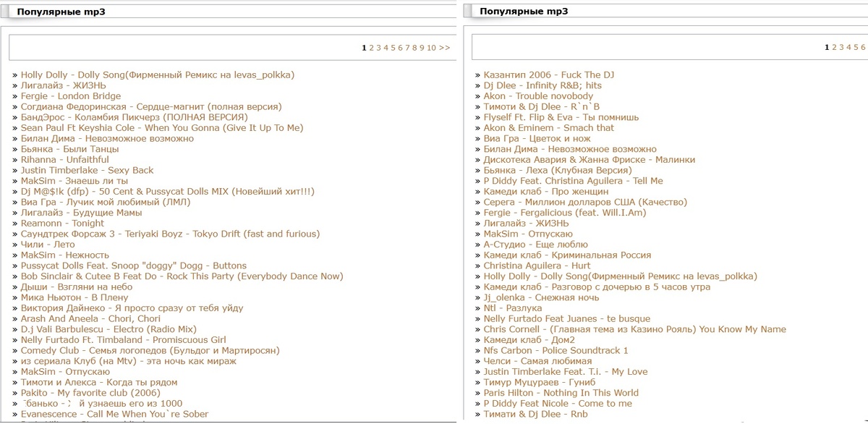The width and height of the screenshot is (868, 424).
Task: Open Fergie - London Bridge
Action: [71, 96]
